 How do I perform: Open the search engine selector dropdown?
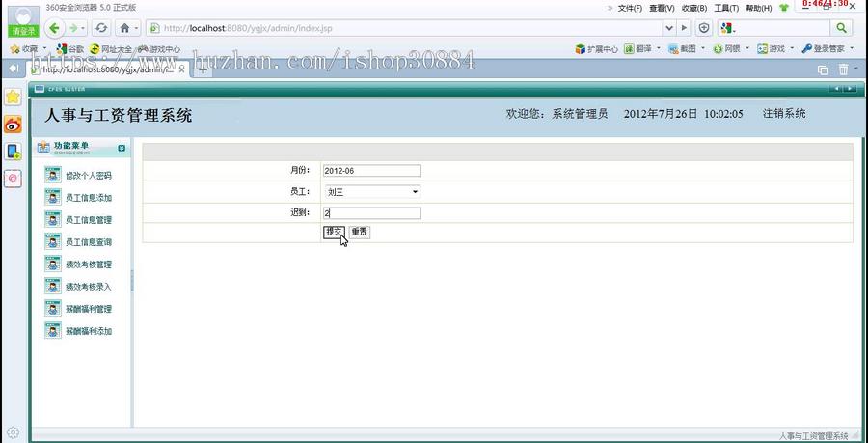click(x=727, y=28)
